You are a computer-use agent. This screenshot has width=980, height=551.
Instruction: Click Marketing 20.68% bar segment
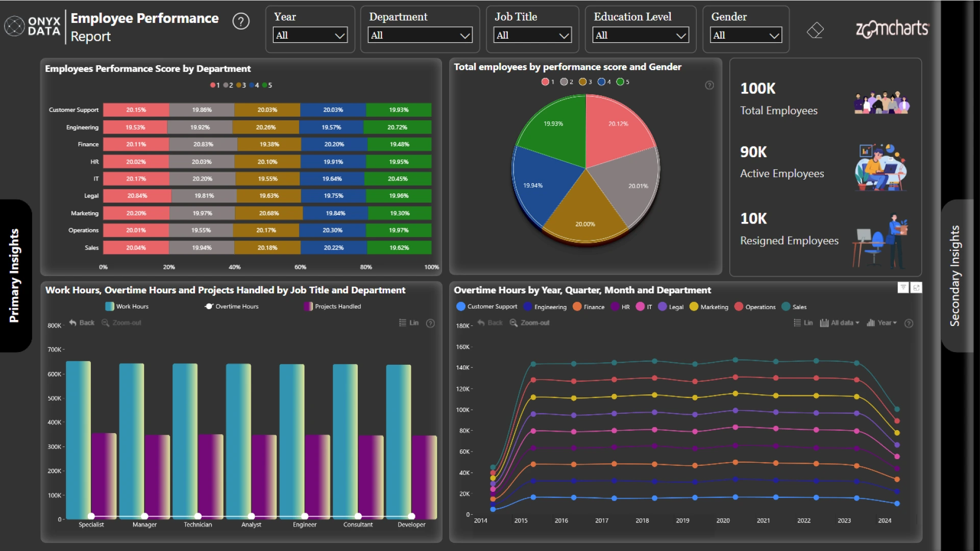(269, 213)
